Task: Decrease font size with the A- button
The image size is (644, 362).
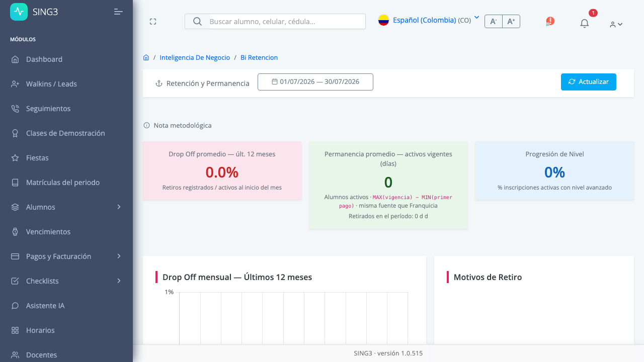Action: tap(494, 21)
